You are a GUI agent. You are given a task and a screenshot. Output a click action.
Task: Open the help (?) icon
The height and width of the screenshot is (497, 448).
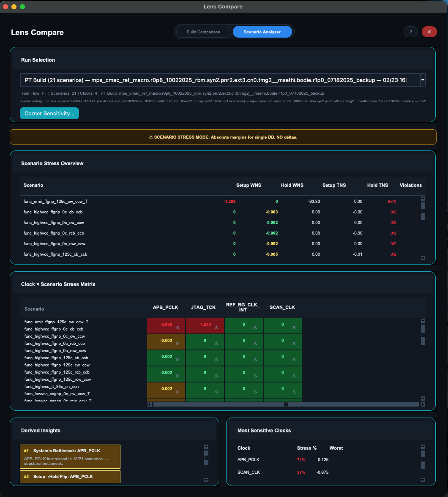[x=410, y=32]
